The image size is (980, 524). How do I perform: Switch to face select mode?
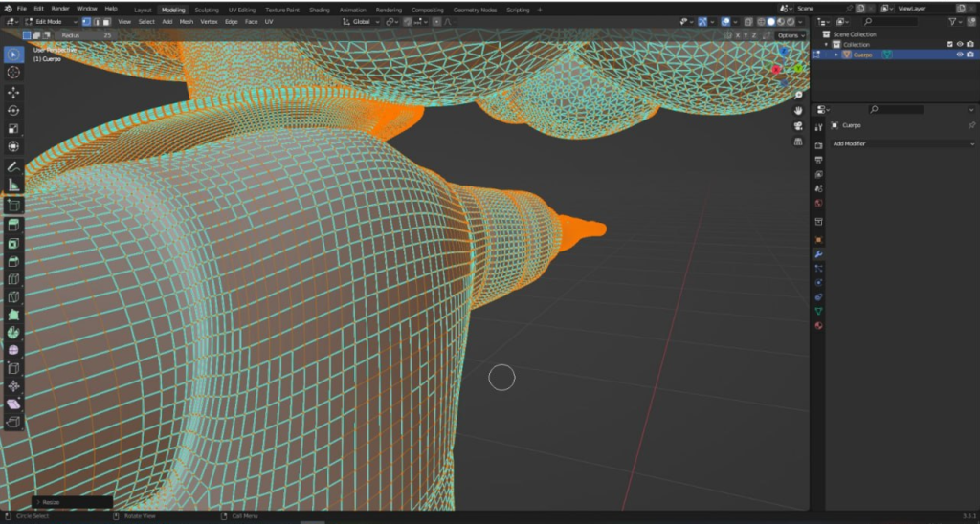click(106, 21)
